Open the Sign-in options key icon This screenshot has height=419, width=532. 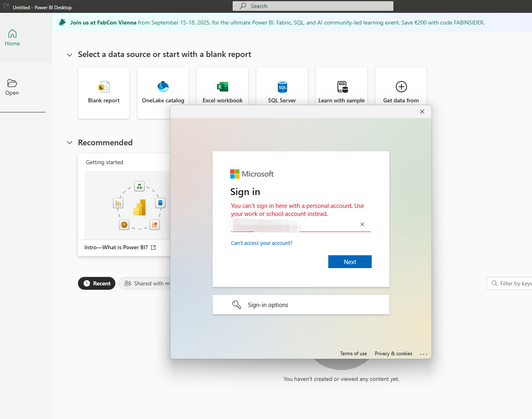point(237,305)
